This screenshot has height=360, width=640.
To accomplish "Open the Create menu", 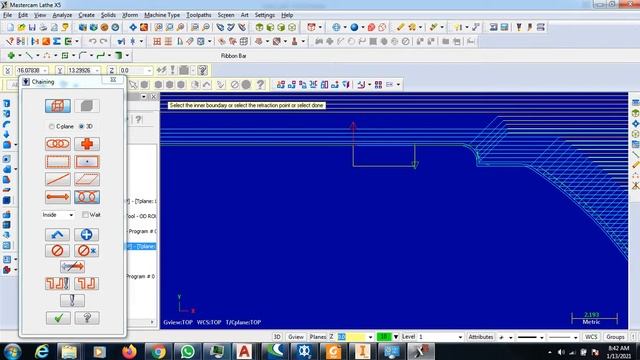I will click(x=86, y=15).
